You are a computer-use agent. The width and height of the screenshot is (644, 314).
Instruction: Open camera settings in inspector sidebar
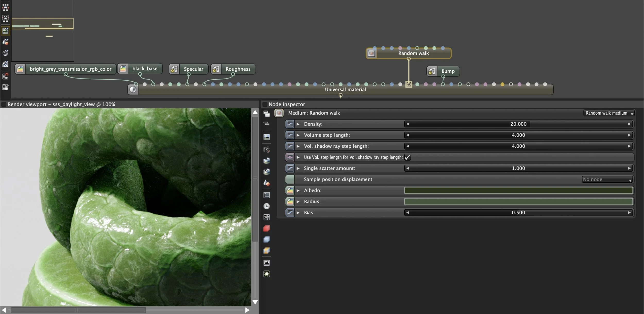pos(266,150)
